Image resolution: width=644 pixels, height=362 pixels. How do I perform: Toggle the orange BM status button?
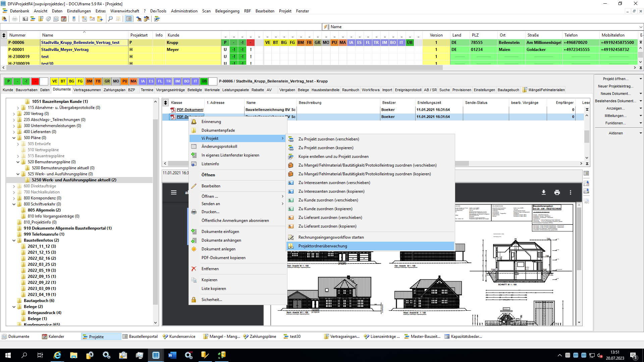click(x=89, y=81)
